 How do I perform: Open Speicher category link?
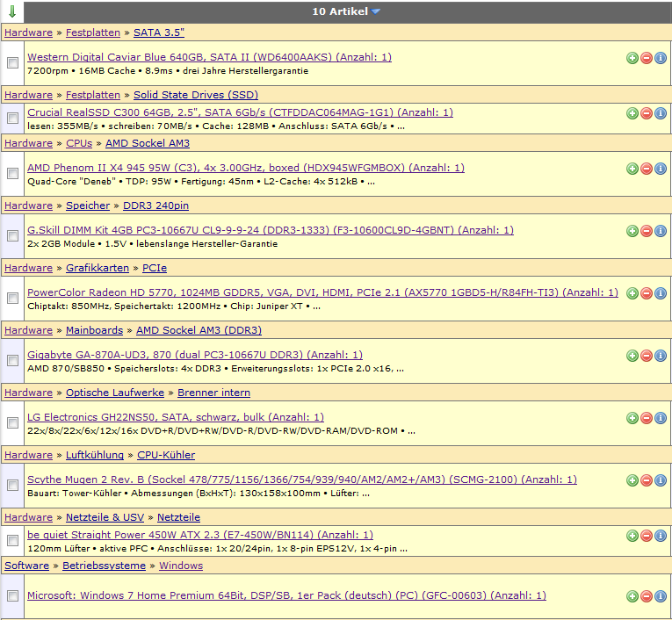[x=88, y=205]
